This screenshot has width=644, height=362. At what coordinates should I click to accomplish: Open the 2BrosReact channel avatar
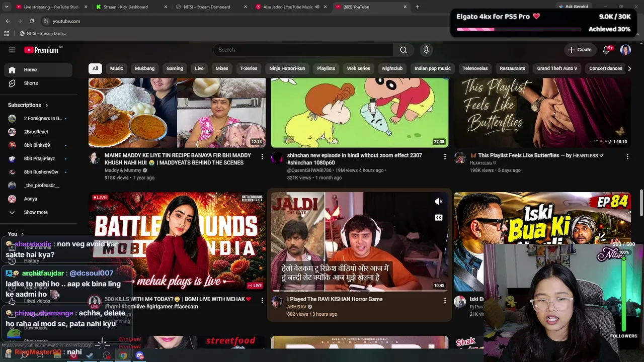(12, 132)
